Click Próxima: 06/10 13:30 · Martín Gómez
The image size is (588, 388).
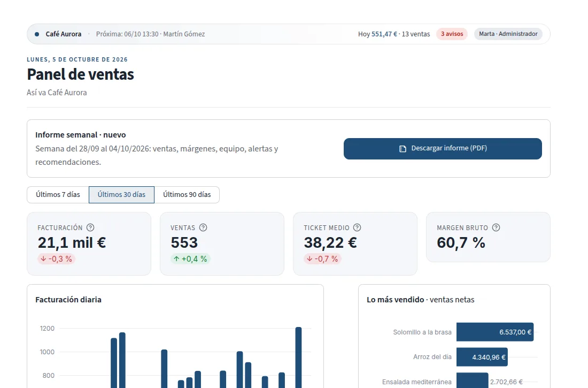pyautogui.click(x=150, y=34)
